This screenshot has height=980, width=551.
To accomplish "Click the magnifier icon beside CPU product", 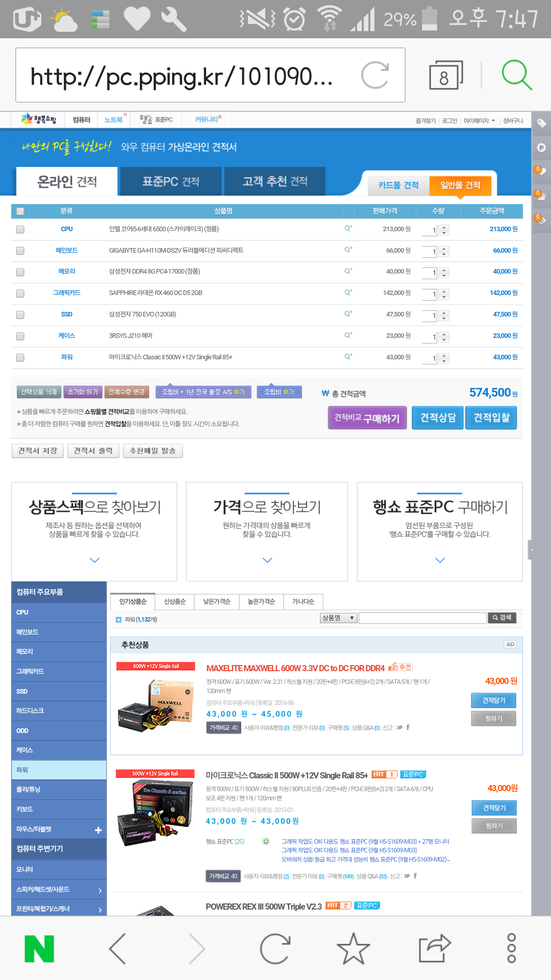I will (348, 228).
